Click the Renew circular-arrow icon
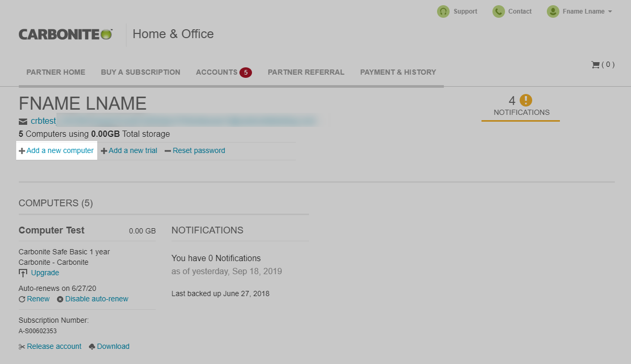 point(22,299)
